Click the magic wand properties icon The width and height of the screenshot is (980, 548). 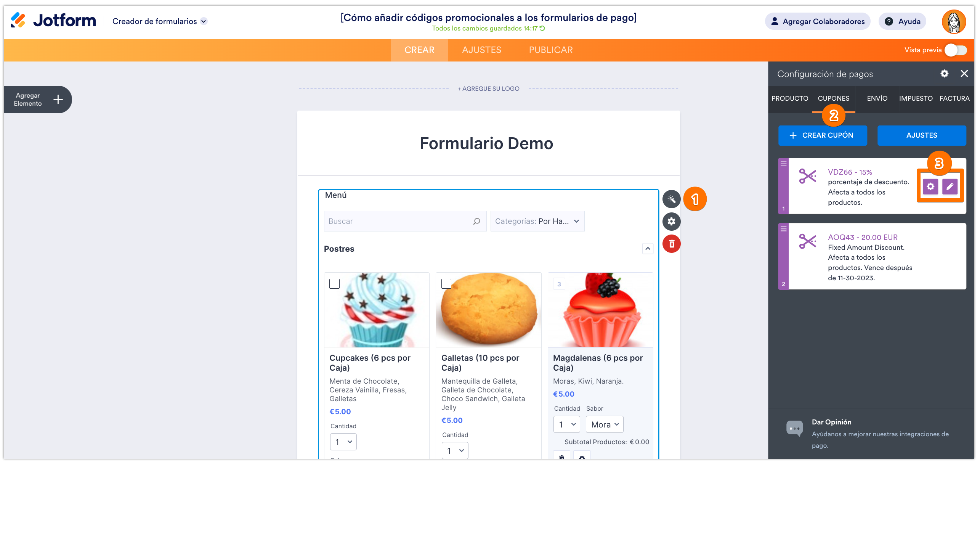671,199
